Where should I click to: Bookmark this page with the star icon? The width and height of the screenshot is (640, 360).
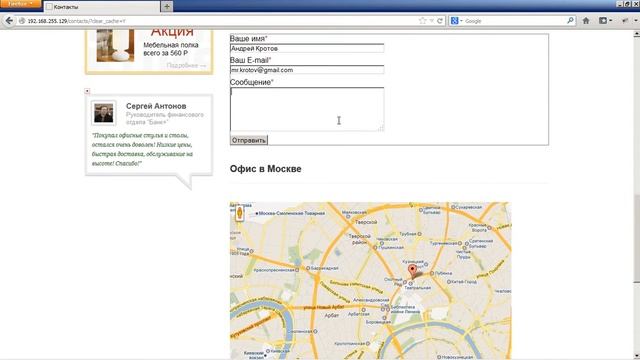click(422, 21)
